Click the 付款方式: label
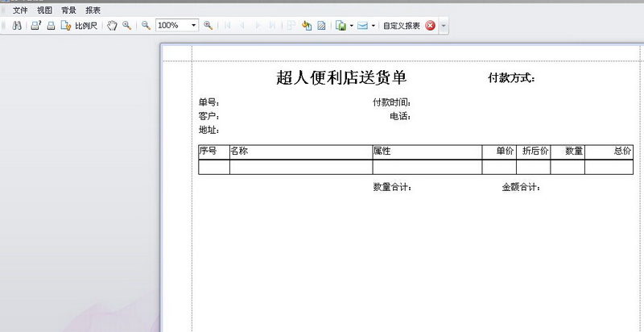The width and height of the screenshot is (644, 332). point(511,78)
